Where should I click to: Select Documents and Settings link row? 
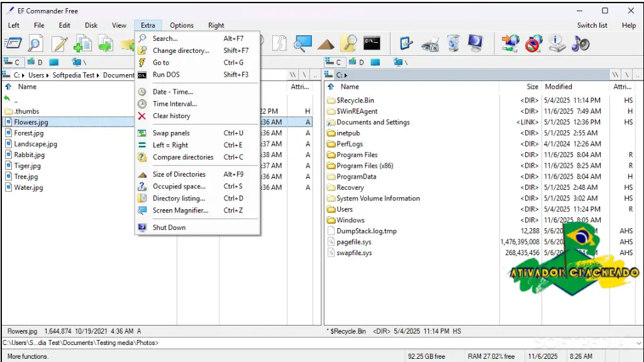[480, 123]
